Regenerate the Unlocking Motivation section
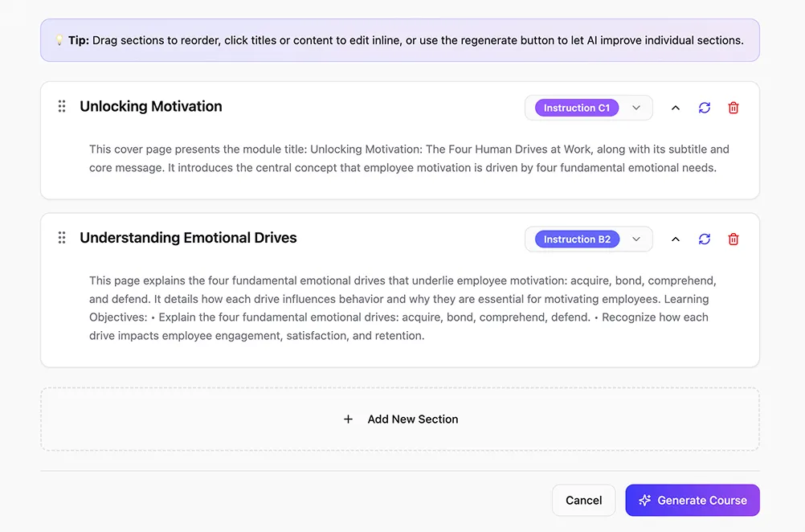805x532 pixels. [x=705, y=108]
